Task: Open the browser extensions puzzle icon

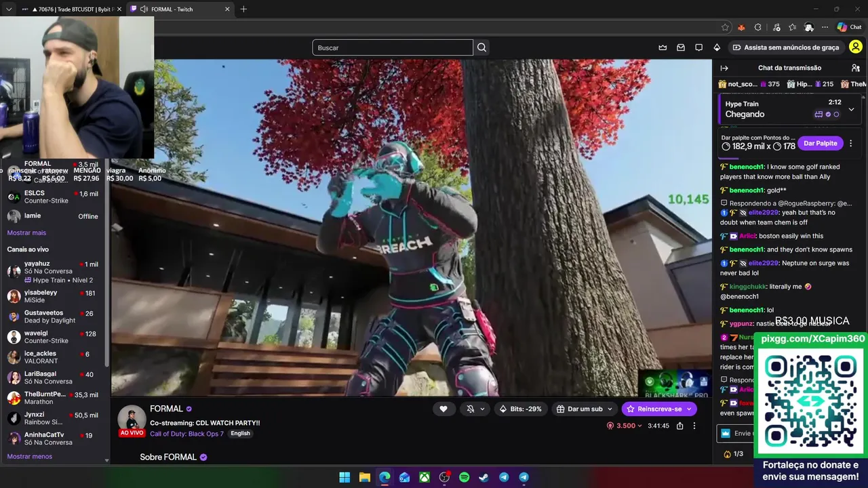Action: click(758, 27)
